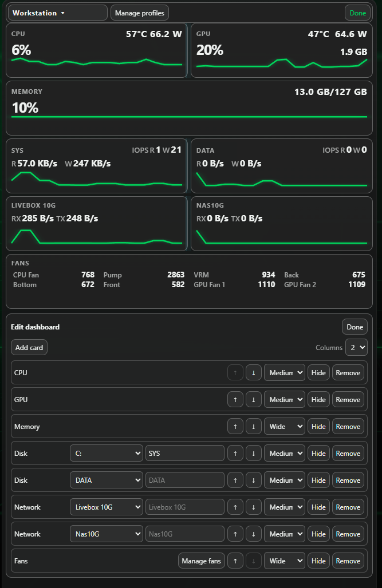Select the CPU usage card
Screen dimensions: 382x588
(x=97, y=51)
